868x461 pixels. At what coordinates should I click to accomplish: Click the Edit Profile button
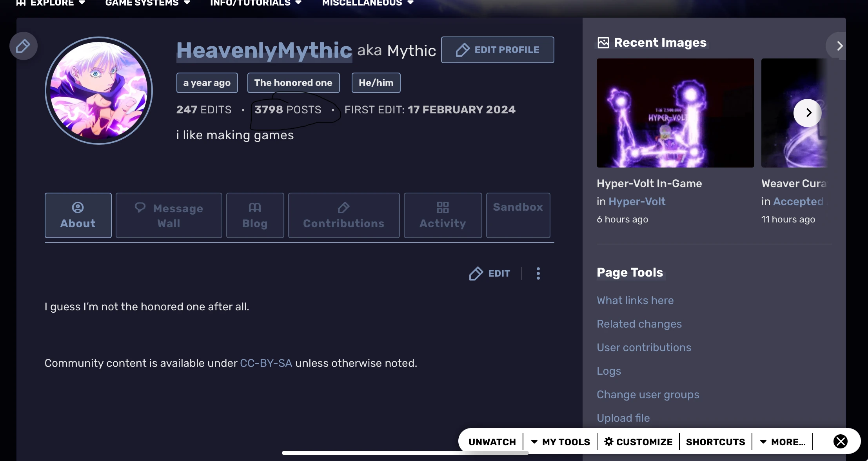coord(498,50)
